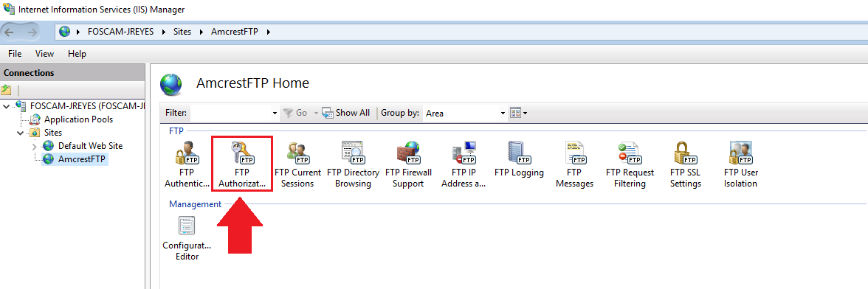Open FTP Logging feature
Image resolution: width=868 pixels, height=289 pixels.
[x=520, y=159]
